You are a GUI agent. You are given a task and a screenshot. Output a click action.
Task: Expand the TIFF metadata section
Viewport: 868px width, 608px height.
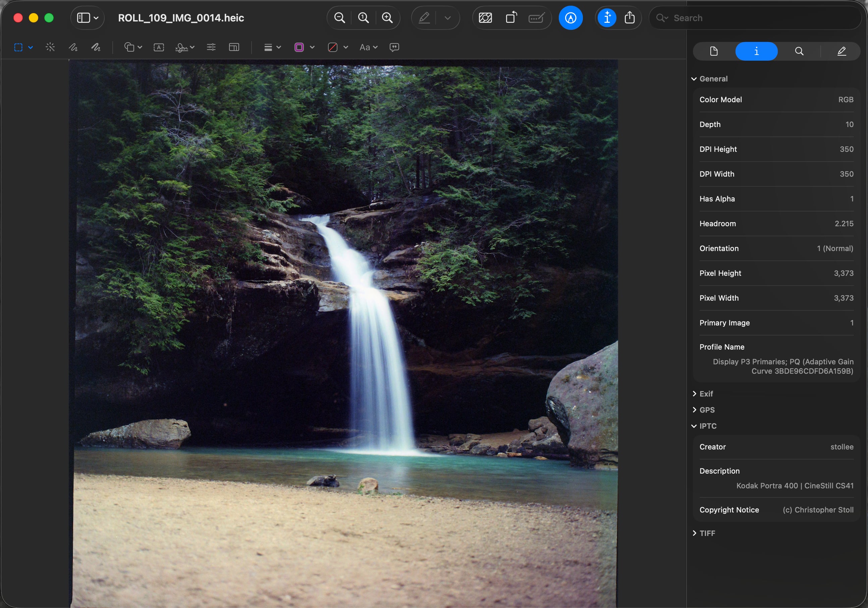[695, 533]
